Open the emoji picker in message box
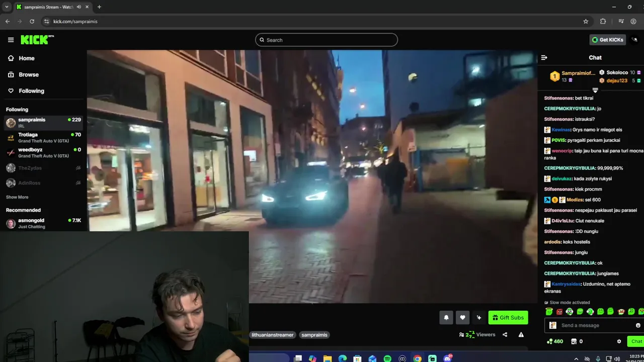644x362 pixels. click(638, 325)
